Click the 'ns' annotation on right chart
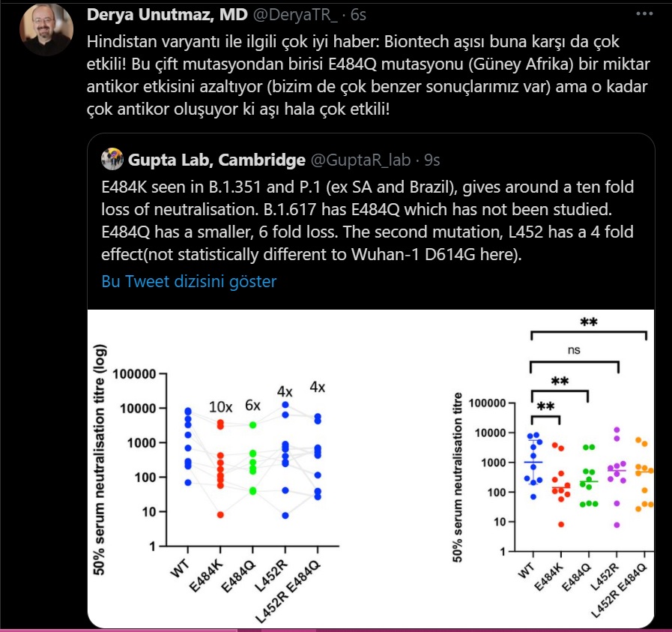 click(574, 350)
